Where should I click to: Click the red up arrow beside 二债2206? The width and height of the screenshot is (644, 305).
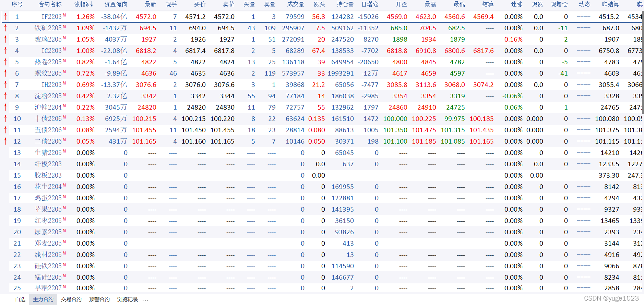click(x=5, y=141)
